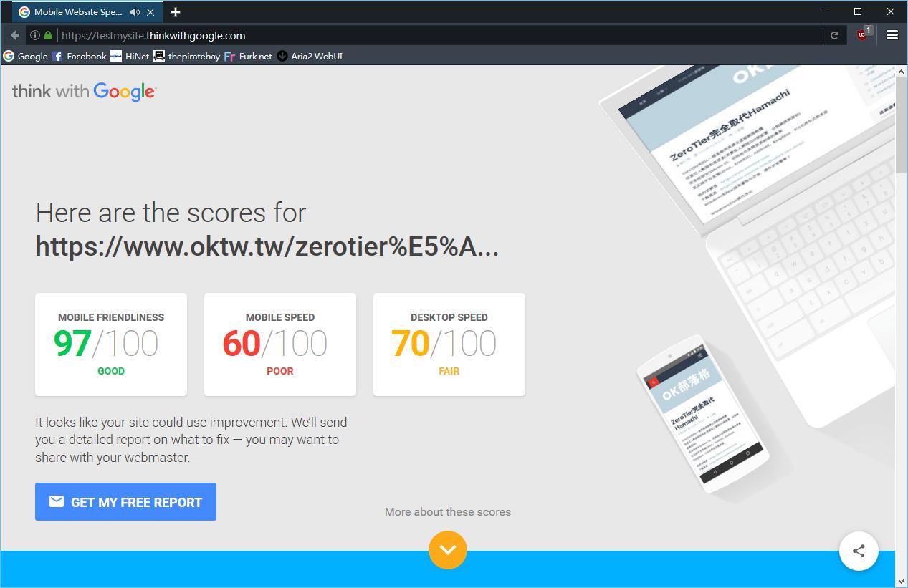Click the think with Google logo

(84, 91)
